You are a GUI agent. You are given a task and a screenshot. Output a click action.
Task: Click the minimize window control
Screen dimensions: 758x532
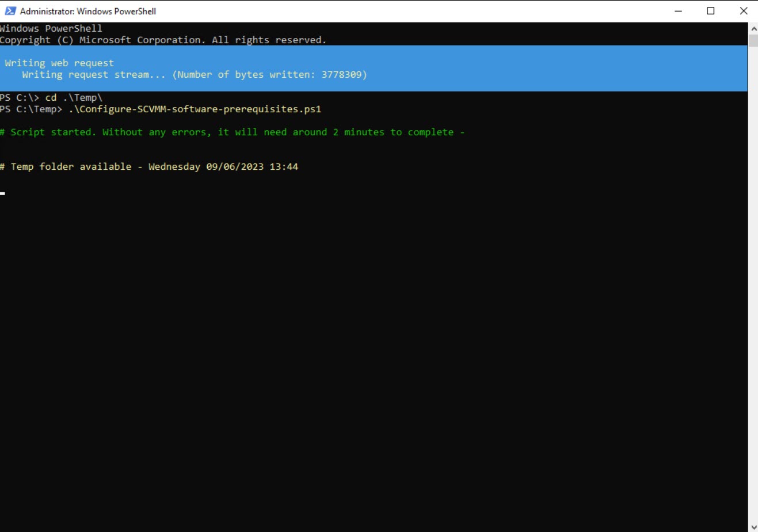[677, 10]
